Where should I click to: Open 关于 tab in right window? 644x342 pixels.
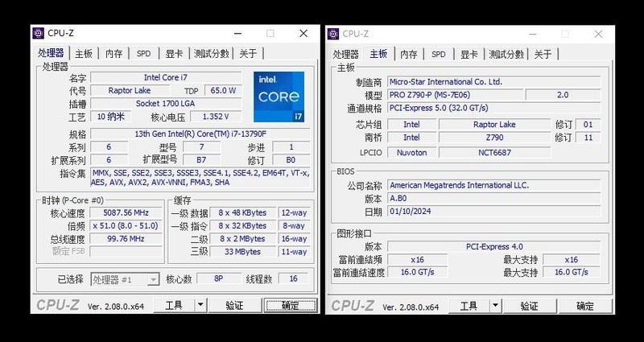tap(543, 54)
